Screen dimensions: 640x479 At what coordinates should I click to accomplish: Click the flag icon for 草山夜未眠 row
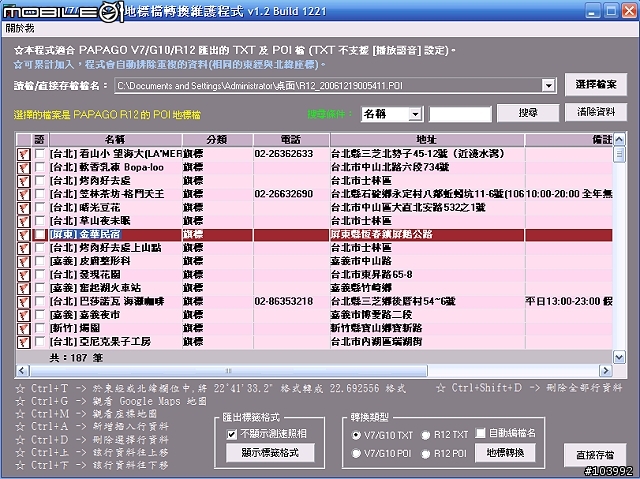click(x=24, y=222)
